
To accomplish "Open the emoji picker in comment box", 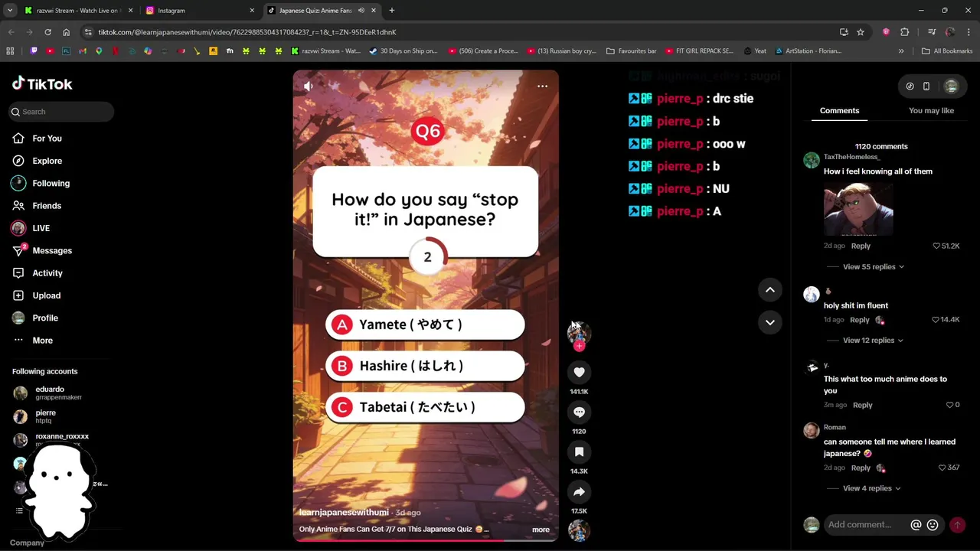I will [933, 525].
